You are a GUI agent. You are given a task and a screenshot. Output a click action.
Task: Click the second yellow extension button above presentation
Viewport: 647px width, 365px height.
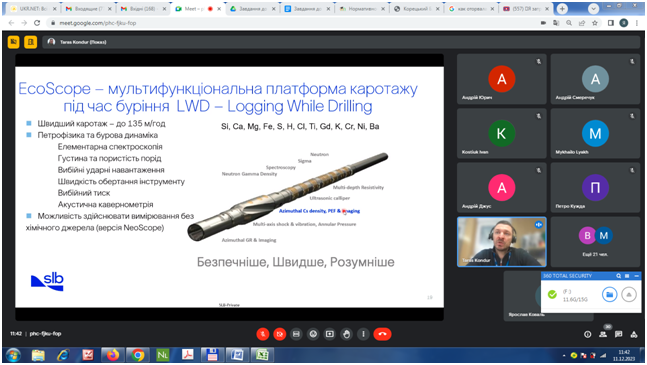click(31, 42)
